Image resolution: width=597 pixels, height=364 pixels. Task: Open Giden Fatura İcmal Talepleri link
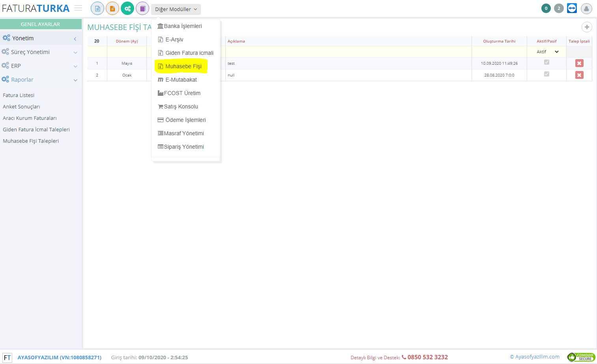[36, 129]
